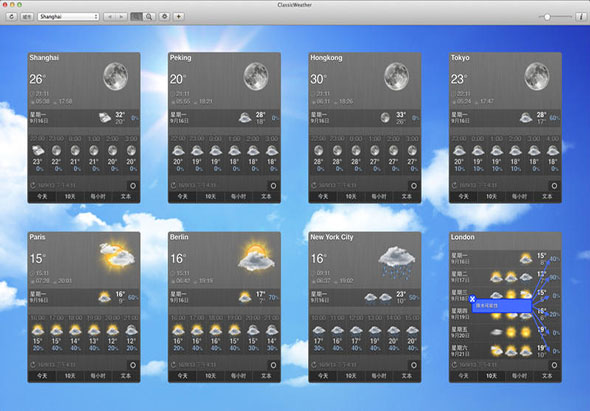
Task: Select 今天 tab on London card
Action: 463,376
